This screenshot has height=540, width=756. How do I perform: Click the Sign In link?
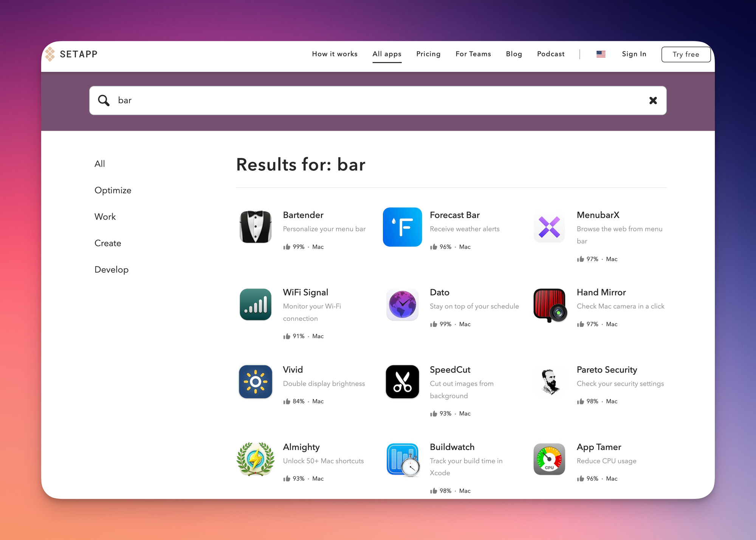pos(634,54)
